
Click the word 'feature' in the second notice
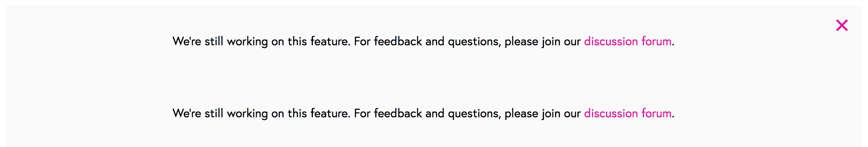329,113
